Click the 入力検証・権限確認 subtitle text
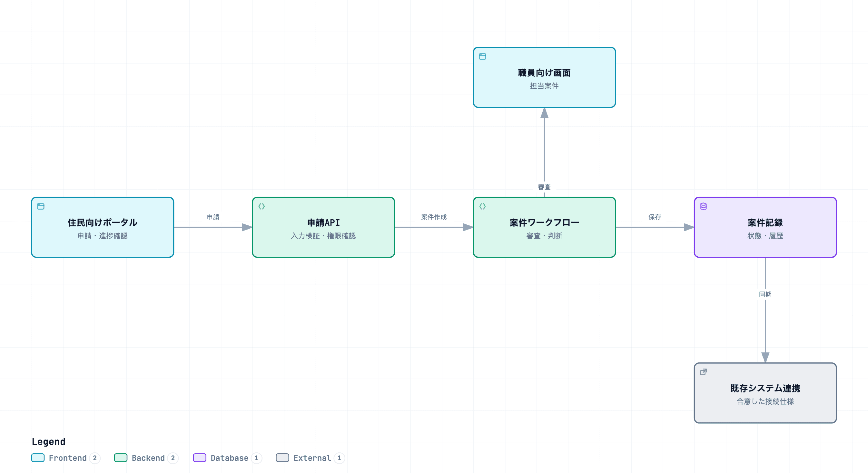The height and width of the screenshot is (474, 868). [x=323, y=236]
